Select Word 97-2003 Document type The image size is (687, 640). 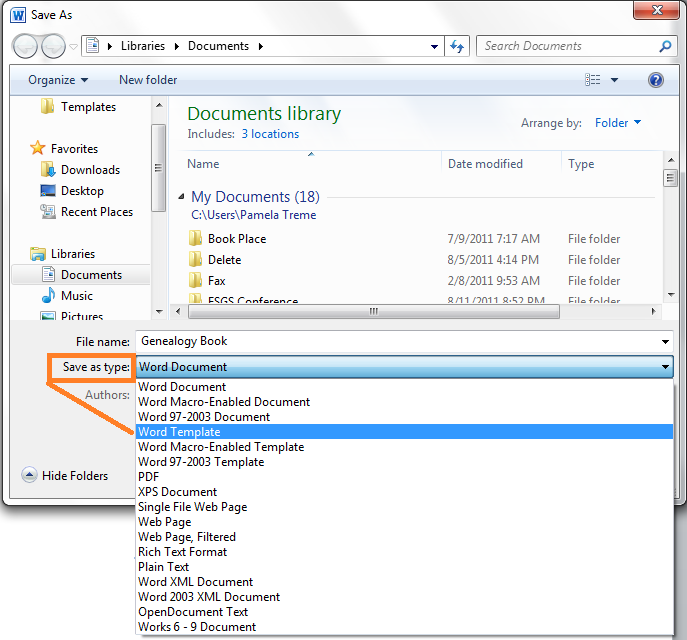coord(404,417)
